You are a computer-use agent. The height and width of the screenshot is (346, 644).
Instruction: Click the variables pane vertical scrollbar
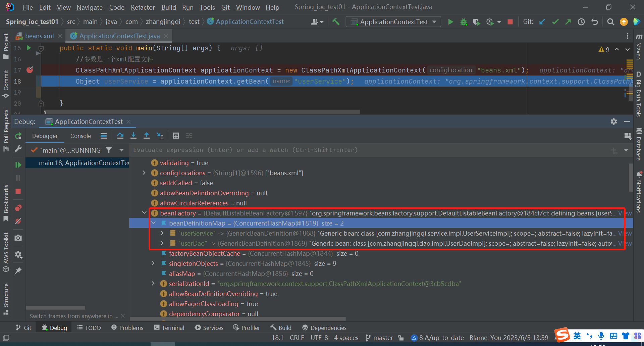click(631, 178)
